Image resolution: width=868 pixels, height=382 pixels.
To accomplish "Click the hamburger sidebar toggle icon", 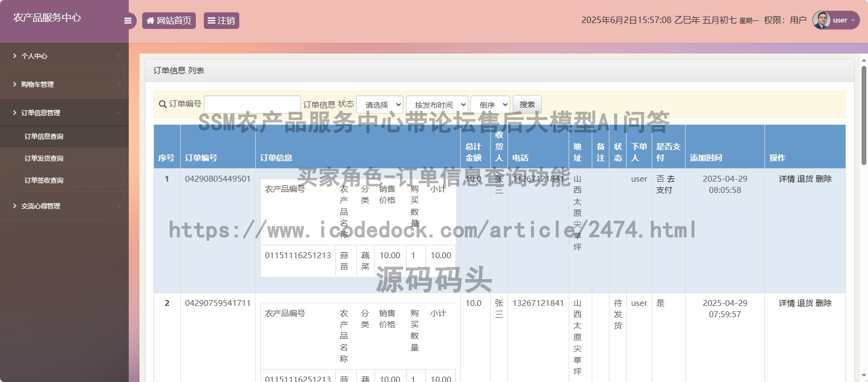I will pos(128,21).
